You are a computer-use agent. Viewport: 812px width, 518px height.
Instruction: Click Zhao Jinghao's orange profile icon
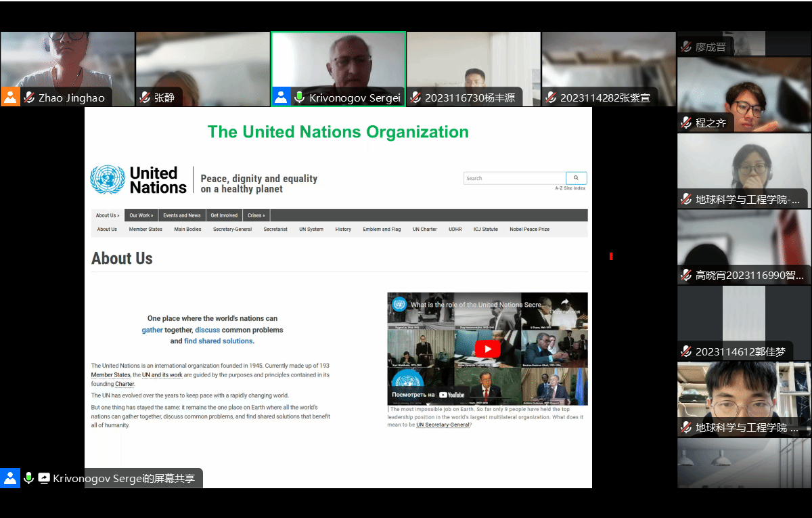click(x=10, y=97)
